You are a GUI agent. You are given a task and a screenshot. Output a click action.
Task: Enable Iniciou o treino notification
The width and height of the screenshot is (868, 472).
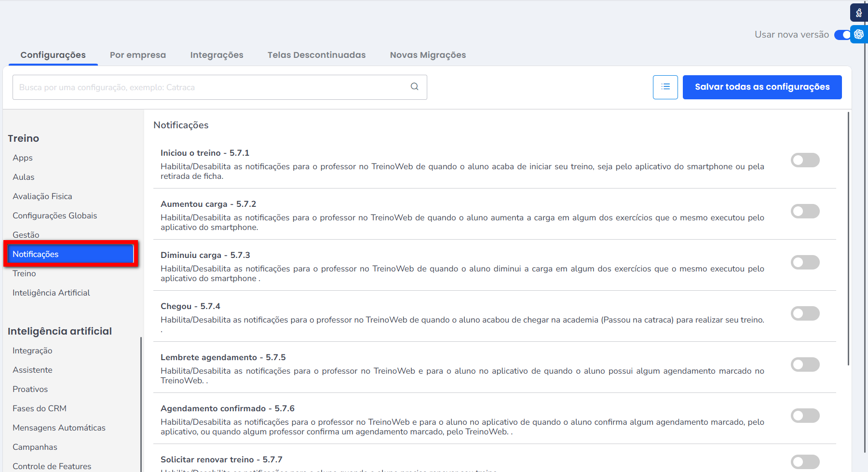pos(805,160)
